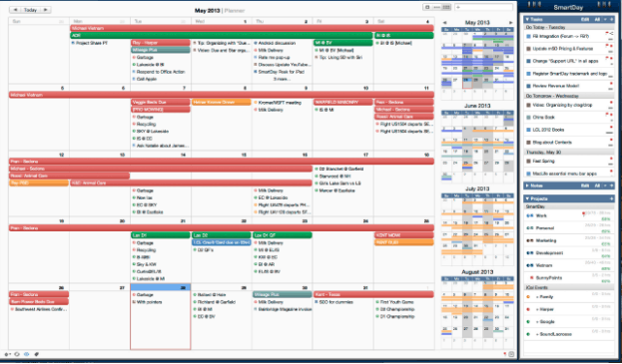Add a new project with plus icon

[x=611, y=198]
